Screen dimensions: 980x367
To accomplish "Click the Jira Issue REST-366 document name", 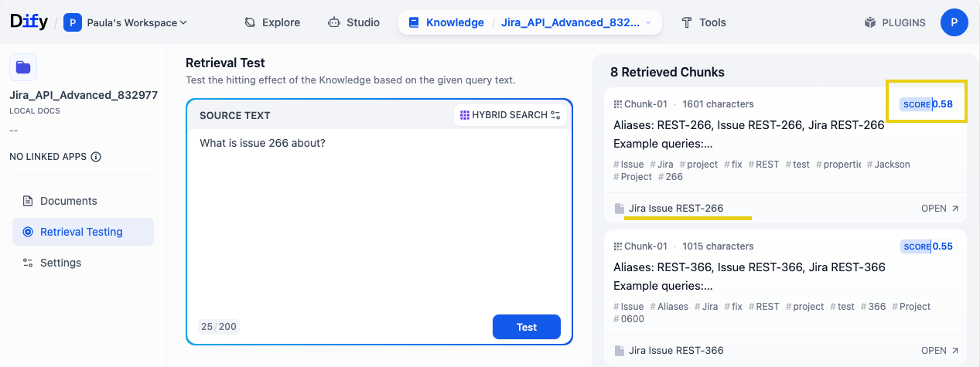I will pos(676,351).
